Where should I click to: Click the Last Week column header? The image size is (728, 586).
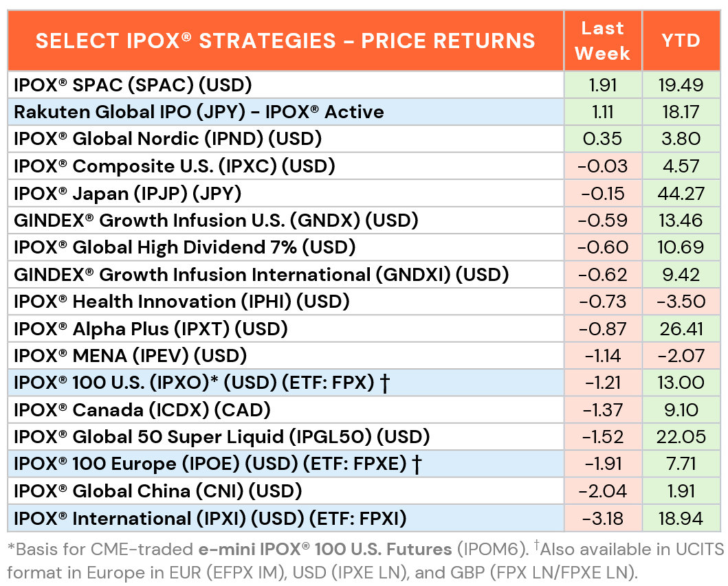click(x=603, y=41)
